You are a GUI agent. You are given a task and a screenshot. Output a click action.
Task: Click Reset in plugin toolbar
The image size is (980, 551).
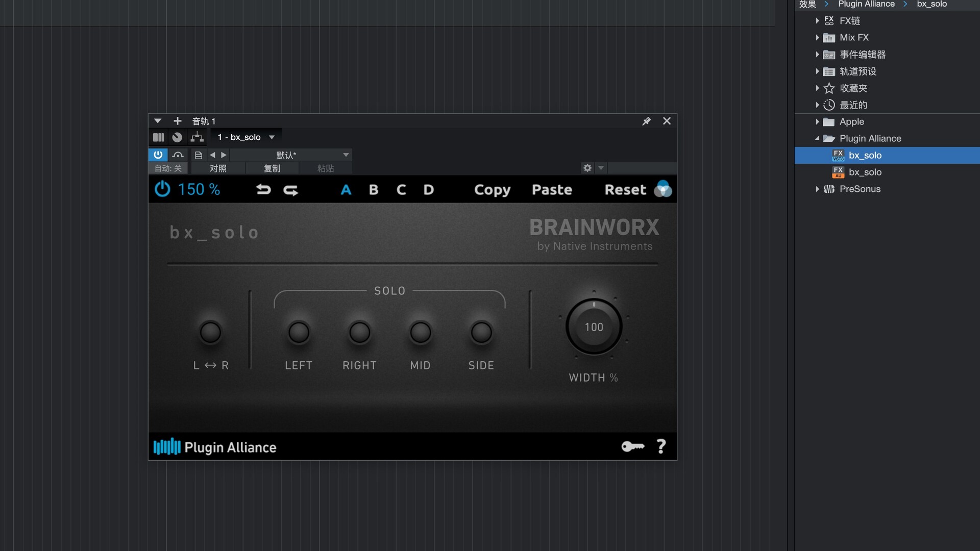pyautogui.click(x=625, y=190)
